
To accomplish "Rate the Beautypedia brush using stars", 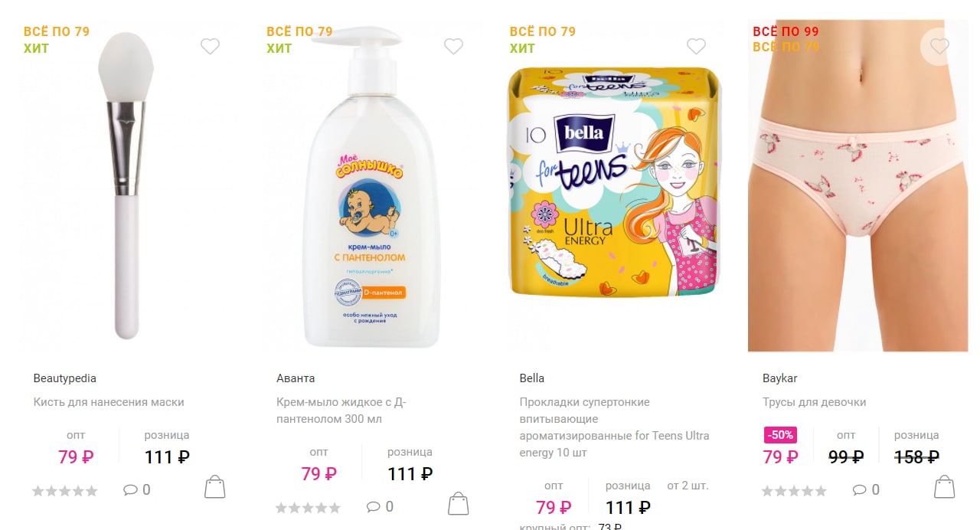I will tap(65, 491).
